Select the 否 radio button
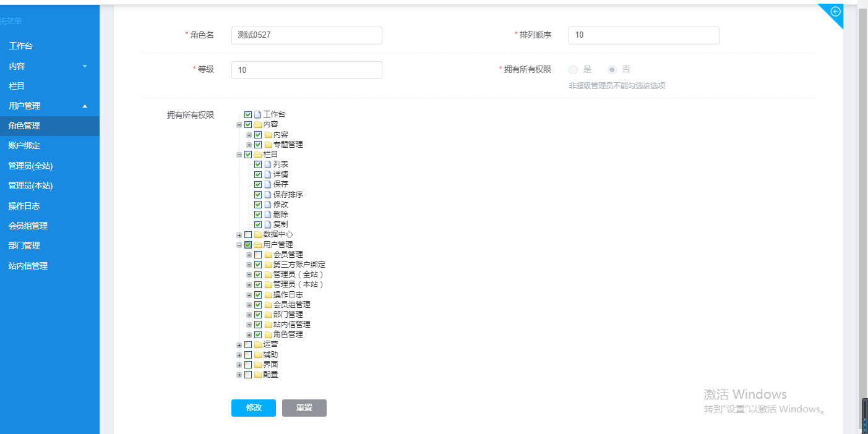 click(612, 70)
